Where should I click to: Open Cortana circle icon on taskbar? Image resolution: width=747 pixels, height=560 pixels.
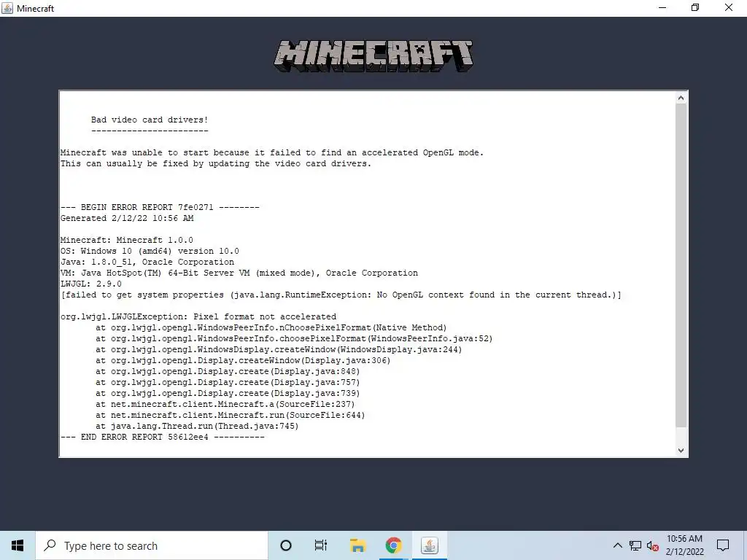click(286, 545)
